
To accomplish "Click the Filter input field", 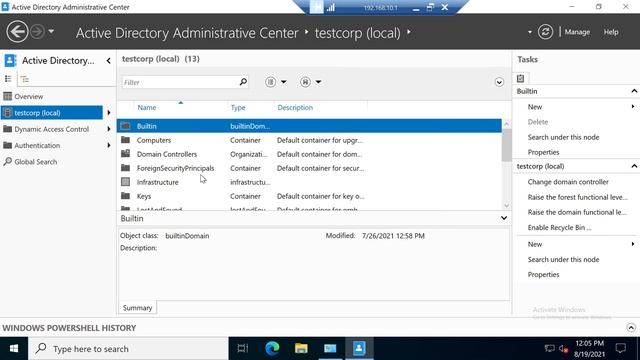I will point(180,82).
